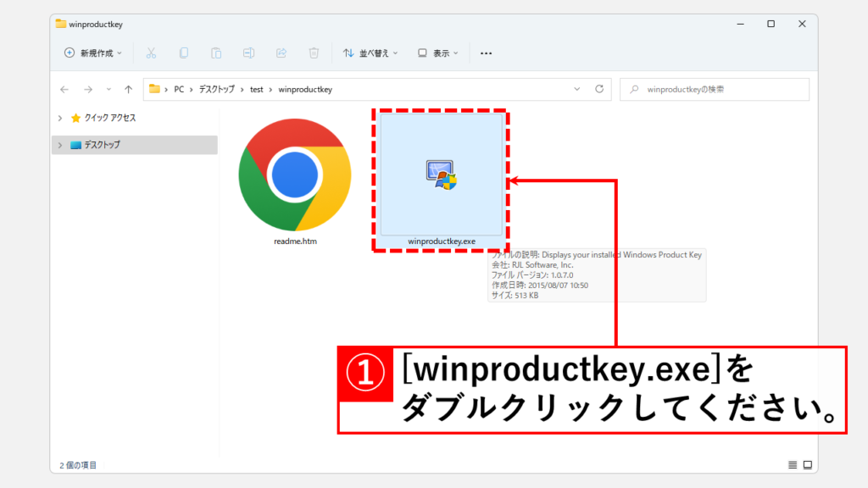Click PC in the address breadcrumb
Image resolution: width=868 pixels, height=488 pixels.
tap(179, 89)
